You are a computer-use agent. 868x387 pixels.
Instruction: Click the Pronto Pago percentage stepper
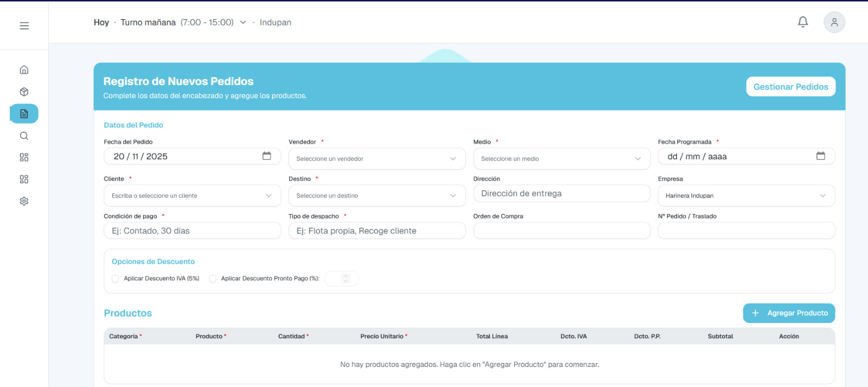coord(345,279)
